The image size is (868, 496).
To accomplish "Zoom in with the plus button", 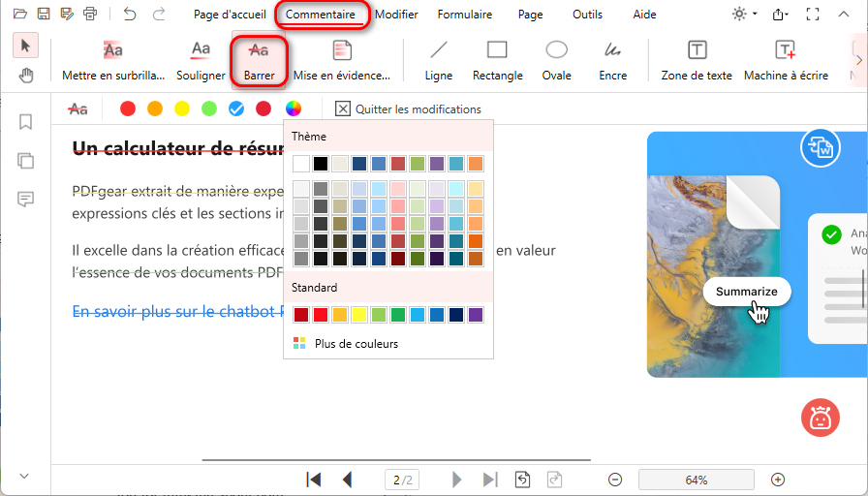I will coord(778,480).
